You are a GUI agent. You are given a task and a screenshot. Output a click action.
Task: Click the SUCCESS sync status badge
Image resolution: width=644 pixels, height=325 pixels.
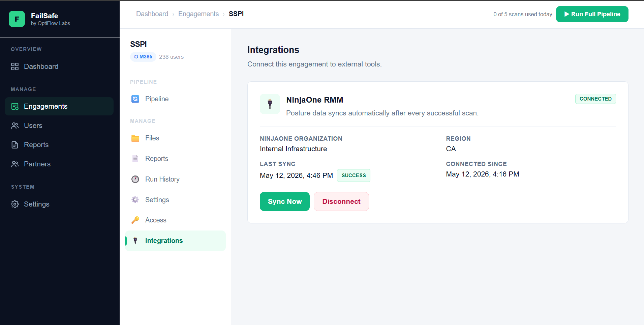[354, 175]
